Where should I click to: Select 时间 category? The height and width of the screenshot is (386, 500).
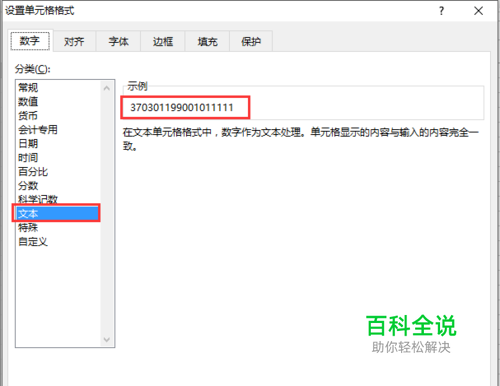pos(28,158)
